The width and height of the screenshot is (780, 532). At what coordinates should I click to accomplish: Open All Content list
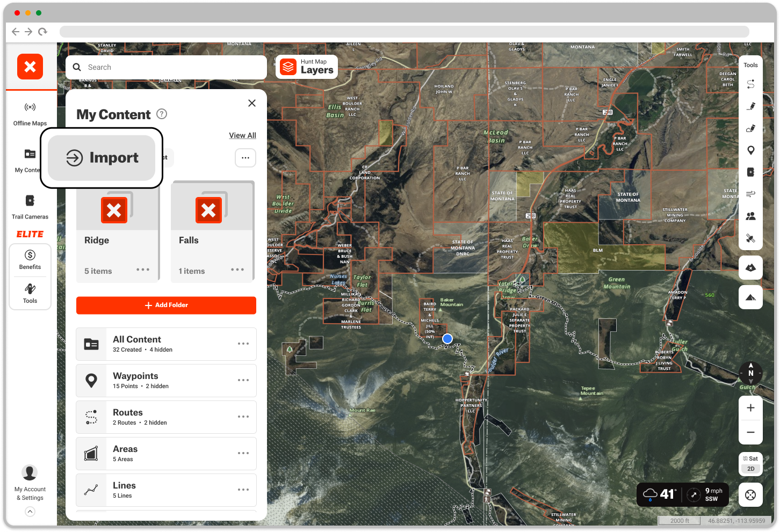tap(166, 344)
